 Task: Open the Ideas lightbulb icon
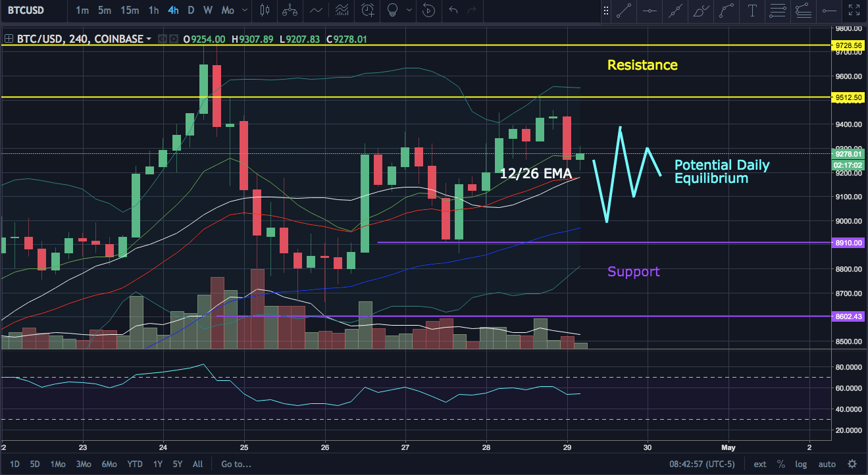coord(393,10)
